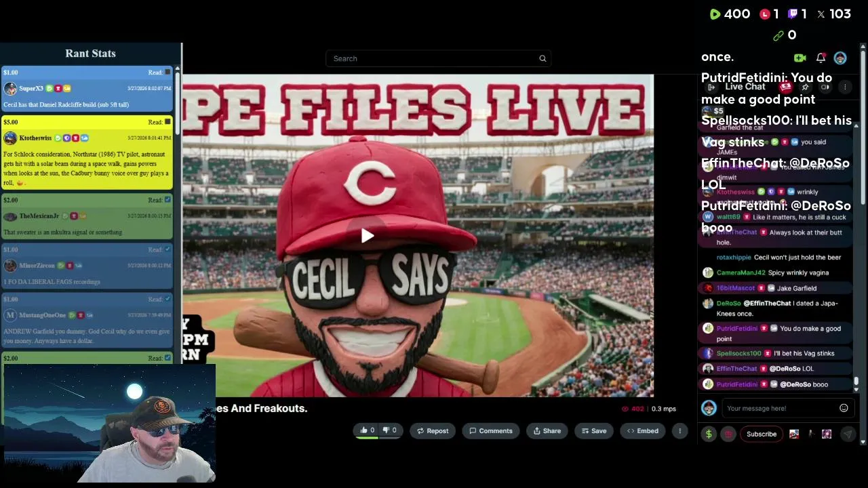Click MustangOneOne username in rants
This screenshot has width=868, height=488.
click(x=43, y=315)
